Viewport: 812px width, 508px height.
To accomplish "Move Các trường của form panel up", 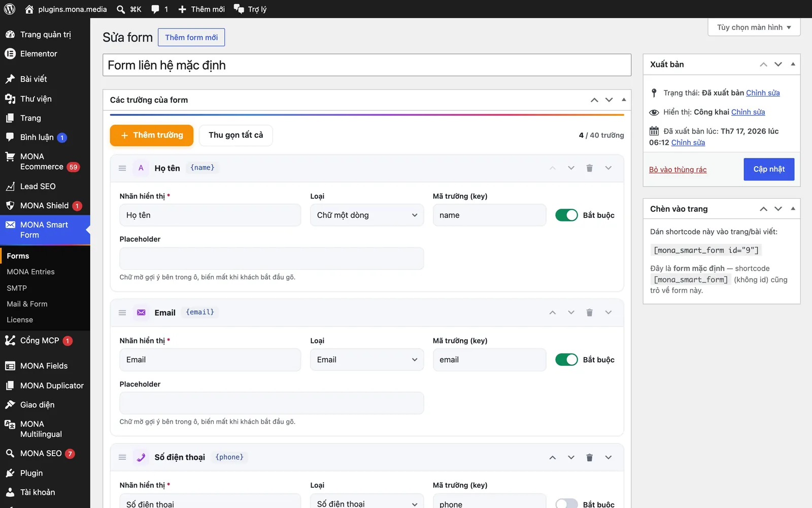I will [x=594, y=100].
